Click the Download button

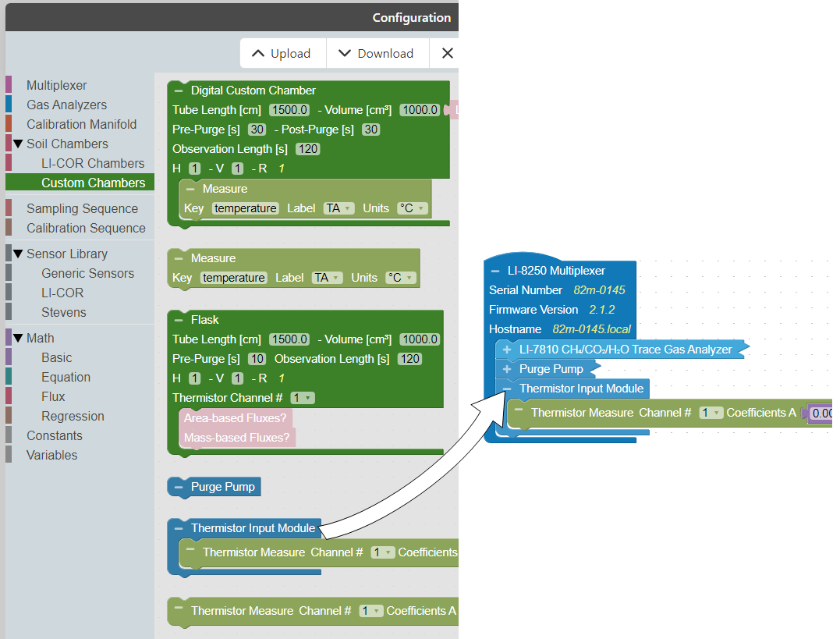click(x=377, y=53)
